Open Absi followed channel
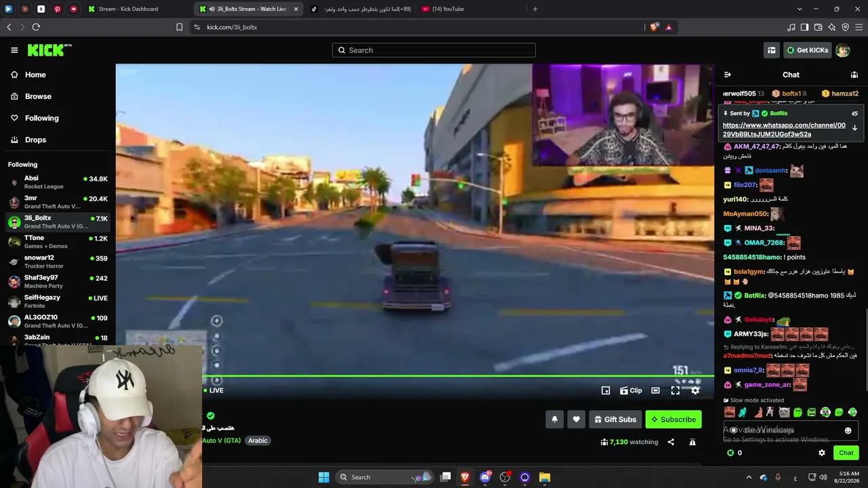 [x=58, y=182]
